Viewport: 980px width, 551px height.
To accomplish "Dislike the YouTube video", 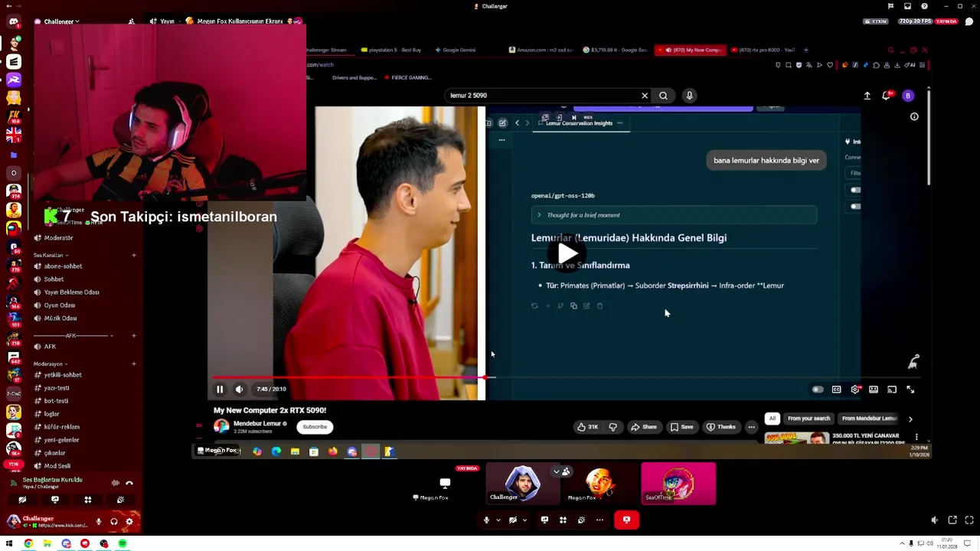I will pyautogui.click(x=612, y=427).
